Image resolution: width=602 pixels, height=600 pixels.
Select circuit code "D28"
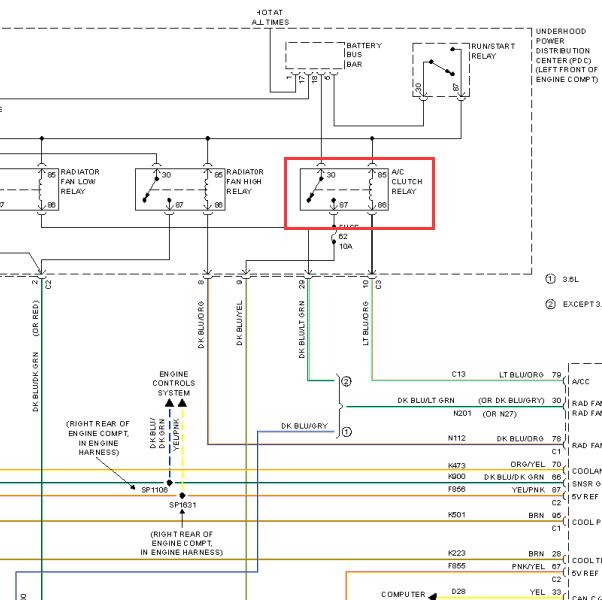(x=458, y=592)
